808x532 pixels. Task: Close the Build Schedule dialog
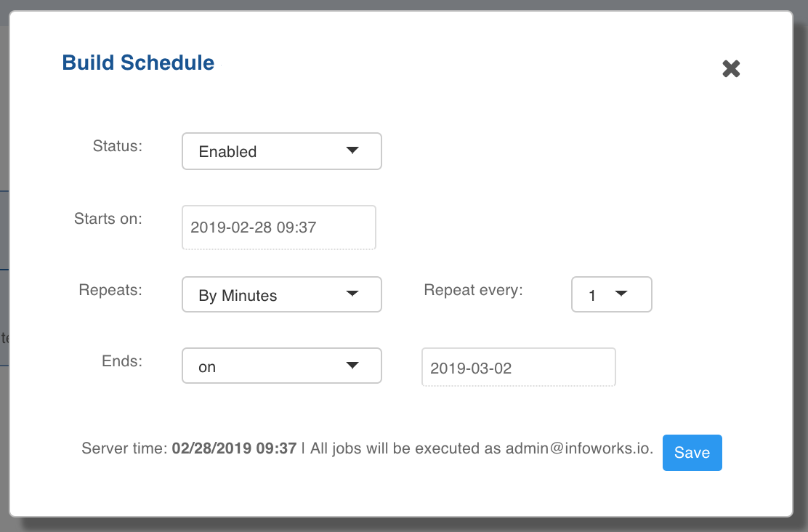(x=731, y=68)
